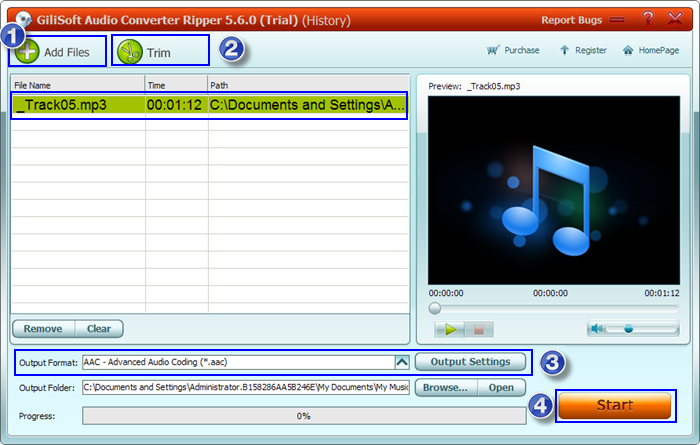Open the Trim scissors tool
The height and width of the screenshot is (445, 700).
coord(129,51)
